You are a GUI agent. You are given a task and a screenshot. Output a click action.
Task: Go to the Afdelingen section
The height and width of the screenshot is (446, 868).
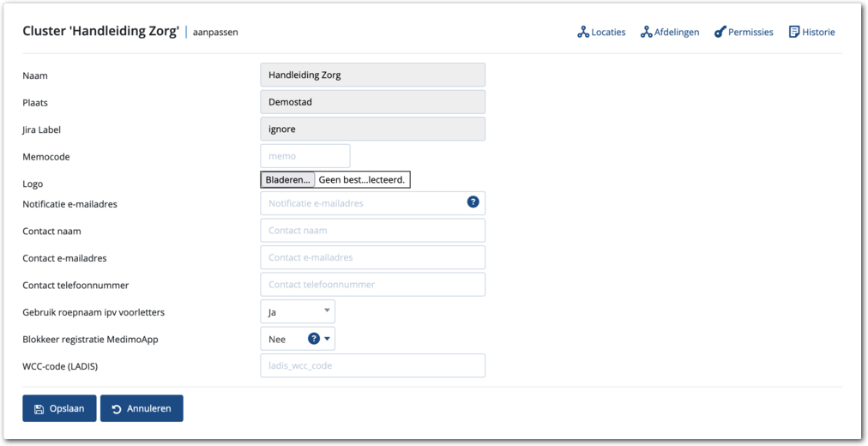click(x=677, y=33)
